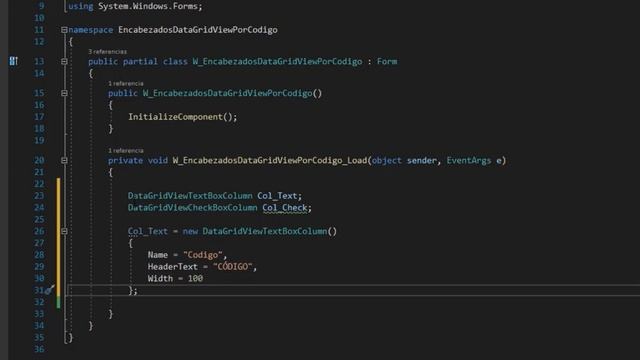Click the margin indicator icon at line 13
The image size is (640, 360).
(13, 61)
